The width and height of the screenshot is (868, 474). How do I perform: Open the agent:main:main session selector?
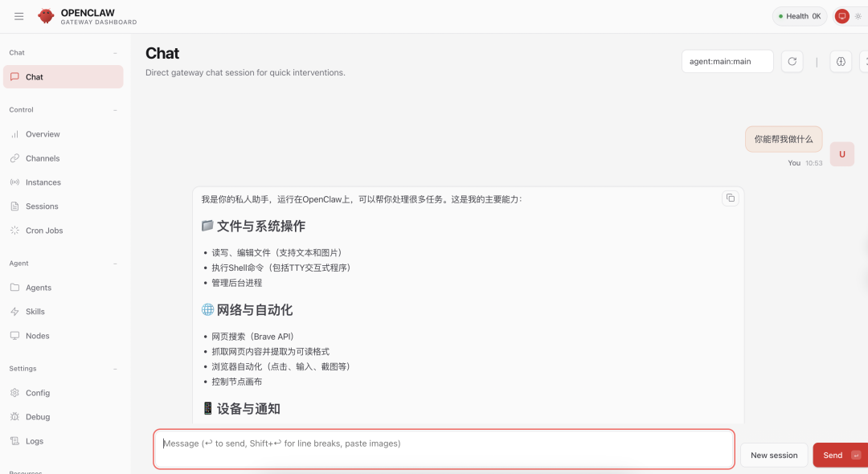click(727, 62)
